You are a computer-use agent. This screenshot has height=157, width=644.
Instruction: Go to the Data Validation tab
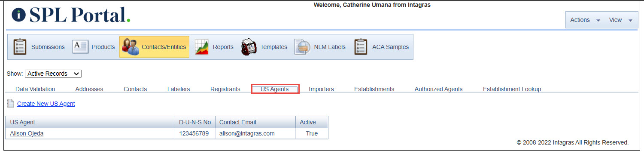pyautogui.click(x=35, y=89)
